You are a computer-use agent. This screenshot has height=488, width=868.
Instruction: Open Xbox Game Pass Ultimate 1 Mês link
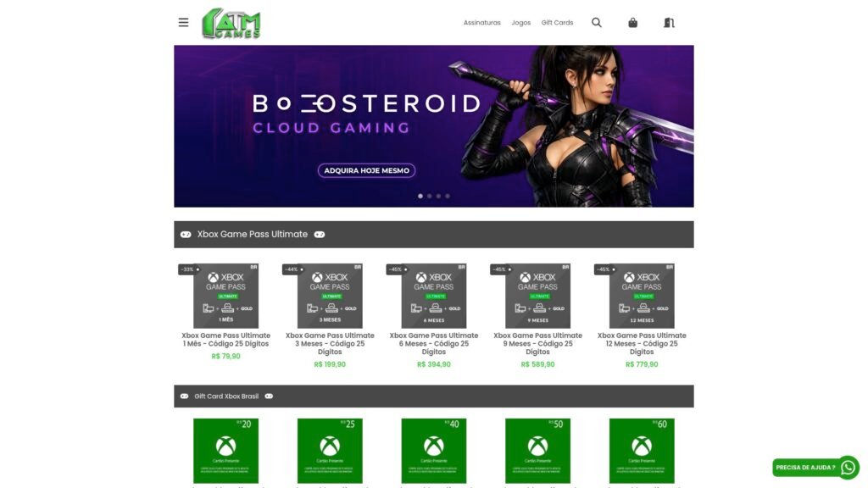pyautogui.click(x=225, y=340)
